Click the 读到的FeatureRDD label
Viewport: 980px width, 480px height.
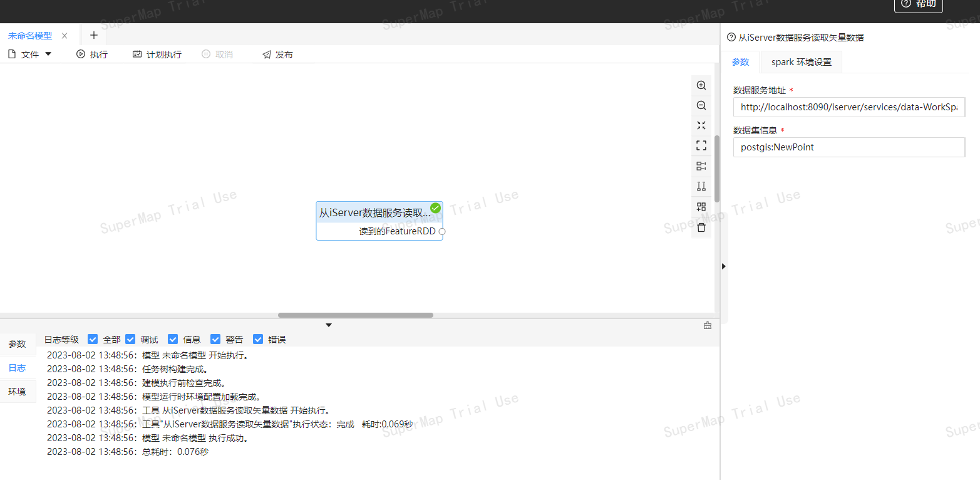pos(397,231)
